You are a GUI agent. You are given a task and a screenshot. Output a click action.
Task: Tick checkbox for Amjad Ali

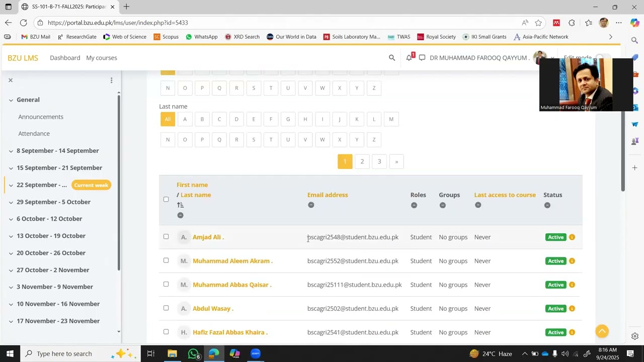pyautogui.click(x=166, y=237)
